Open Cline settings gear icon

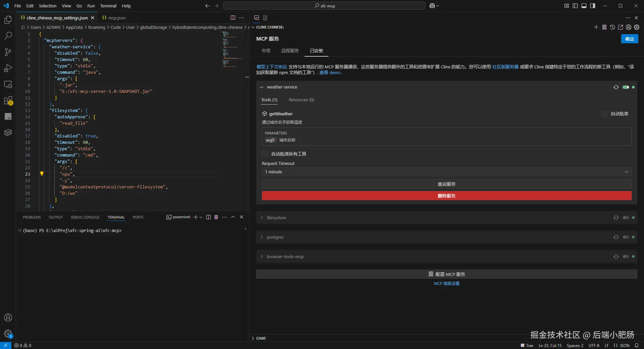coord(637,27)
